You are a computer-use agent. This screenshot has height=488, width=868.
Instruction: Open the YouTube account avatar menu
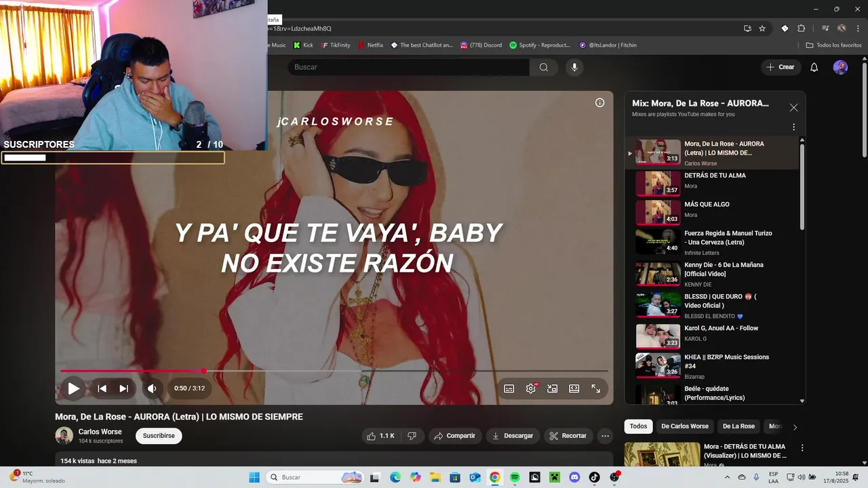coord(841,67)
